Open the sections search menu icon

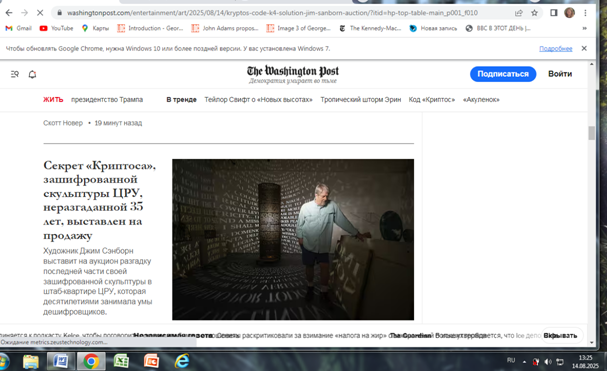[15, 74]
